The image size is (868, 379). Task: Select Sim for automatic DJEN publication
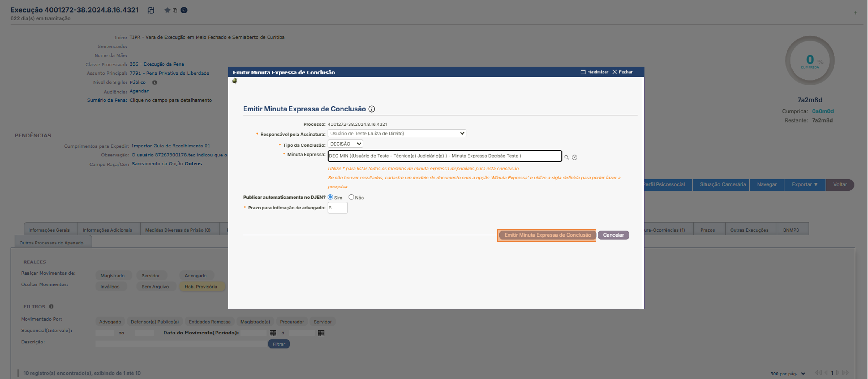[330, 197]
